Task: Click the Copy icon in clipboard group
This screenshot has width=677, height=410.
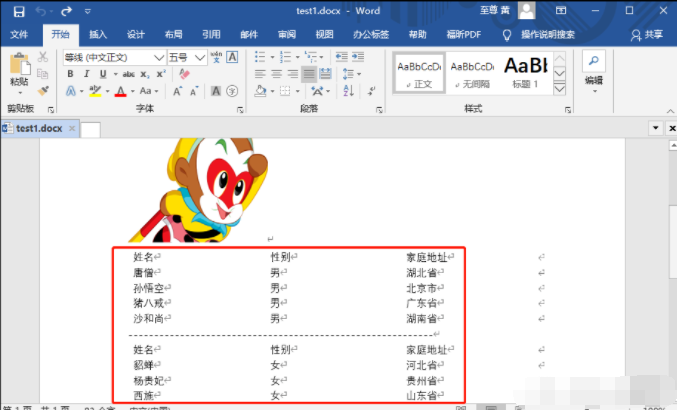Action: point(43,74)
